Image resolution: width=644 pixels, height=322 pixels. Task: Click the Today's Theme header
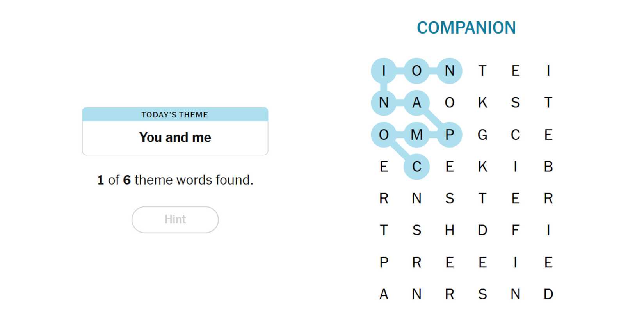click(175, 115)
